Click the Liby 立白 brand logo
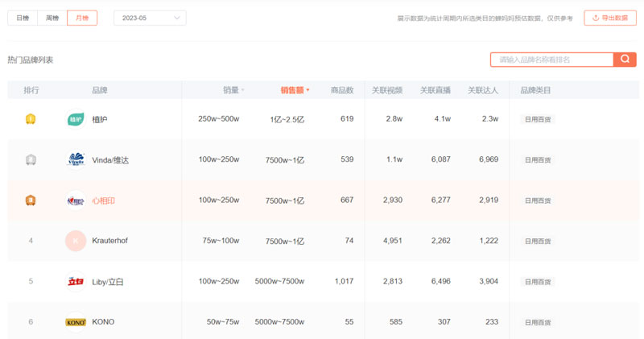 75,282
